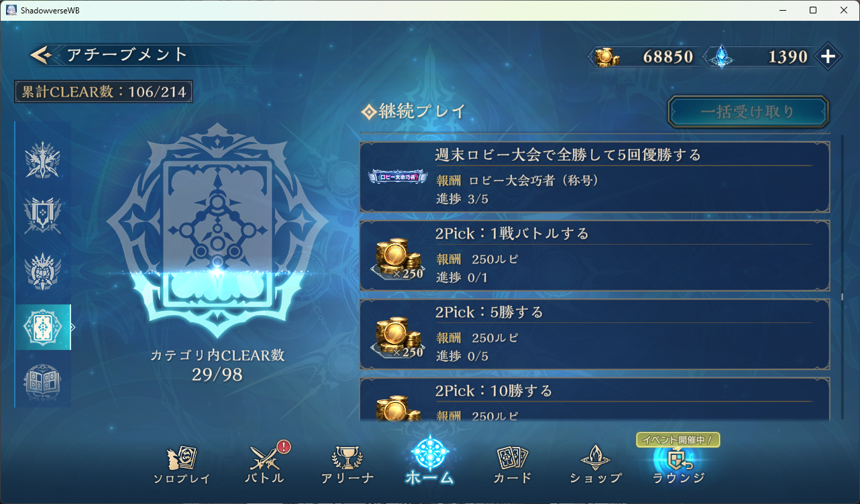
Task: Select the 2Pick：5勝する achievement
Action: (595, 334)
